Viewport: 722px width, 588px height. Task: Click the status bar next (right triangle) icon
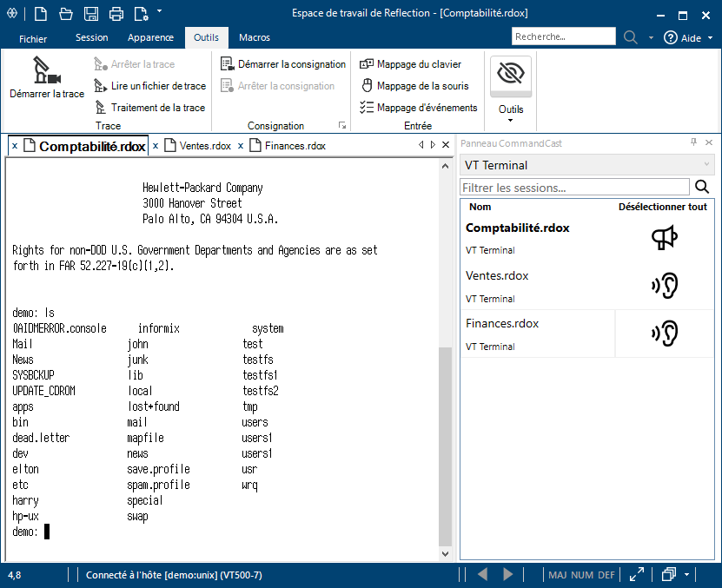tap(508, 574)
